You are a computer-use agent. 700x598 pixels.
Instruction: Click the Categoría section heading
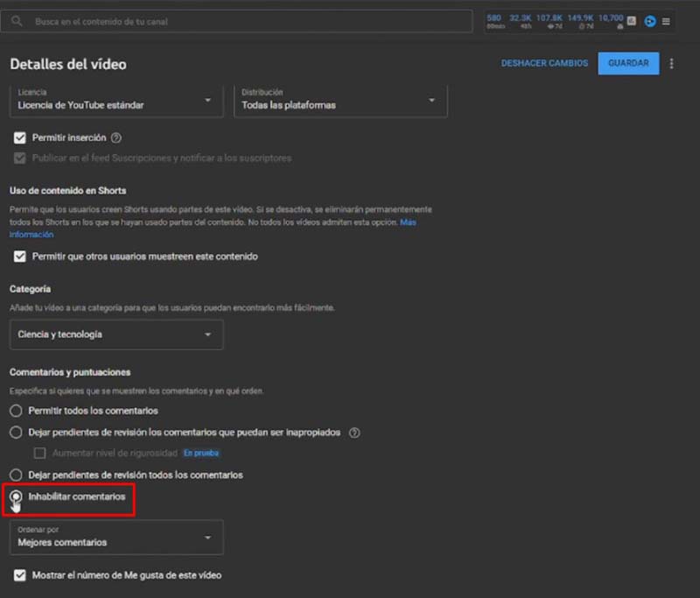pyautogui.click(x=30, y=289)
